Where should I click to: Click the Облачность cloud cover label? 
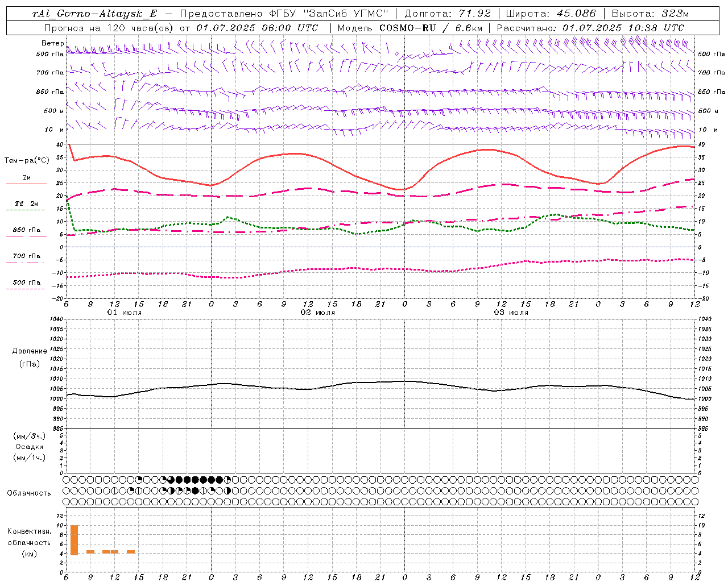point(28,493)
